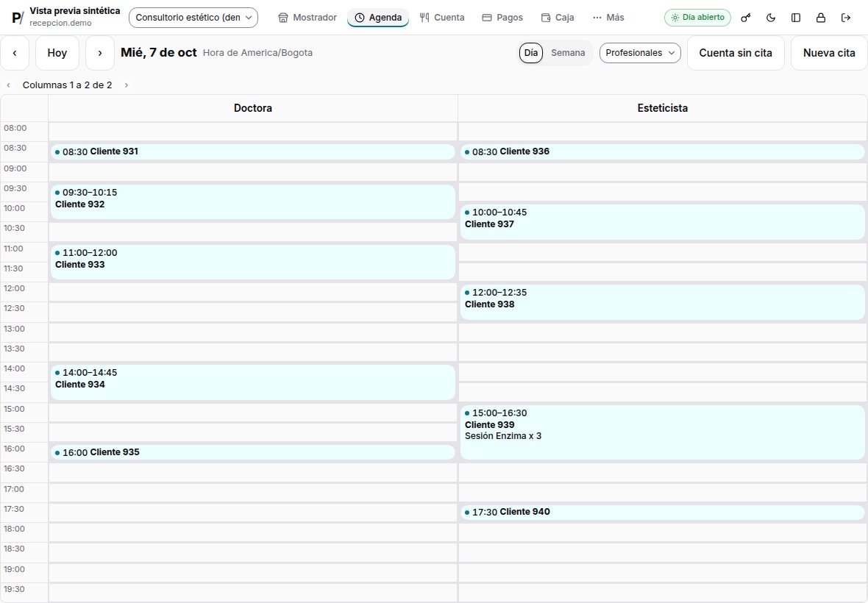Open the 08:30 Cliente 936 appointment
868x603 pixels.
pyautogui.click(x=663, y=151)
